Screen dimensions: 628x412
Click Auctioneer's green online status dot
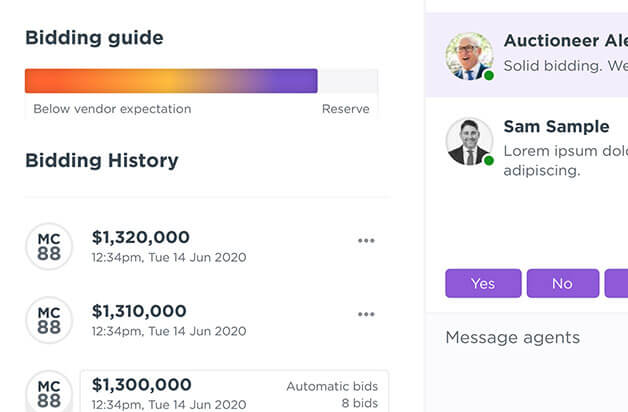tap(489, 75)
